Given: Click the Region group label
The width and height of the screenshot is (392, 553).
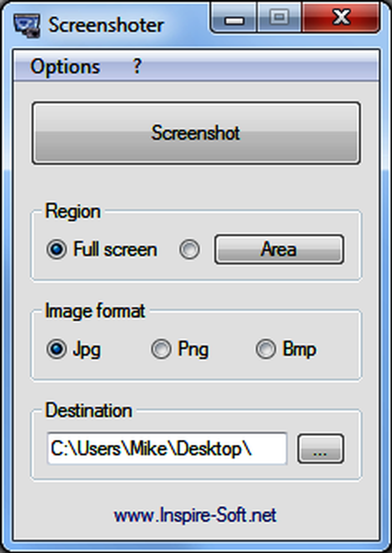Looking at the screenshot, I should tap(73, 211).
